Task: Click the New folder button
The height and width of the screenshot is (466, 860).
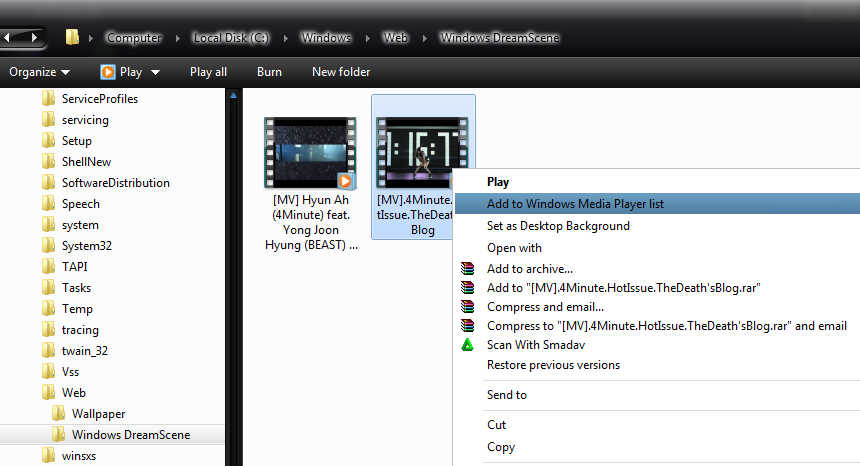Action: pyautogui.click(x=341, y=72)
